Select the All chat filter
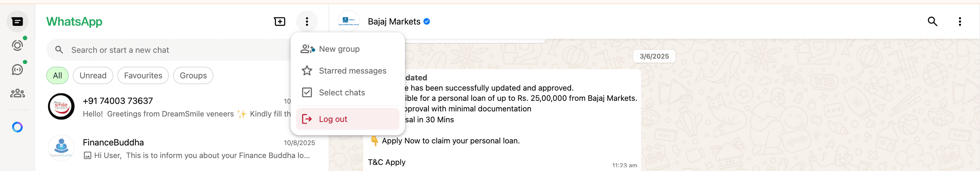 [x=58, y=75]
